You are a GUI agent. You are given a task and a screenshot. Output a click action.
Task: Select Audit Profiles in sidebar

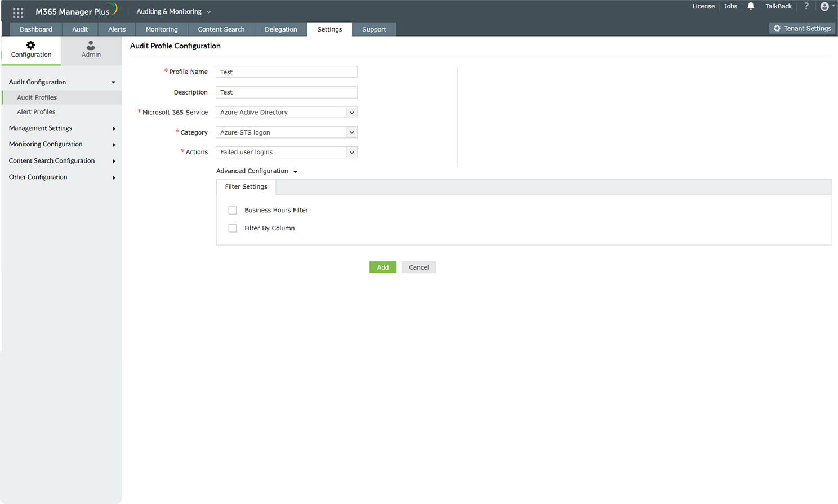click(62, 97)
